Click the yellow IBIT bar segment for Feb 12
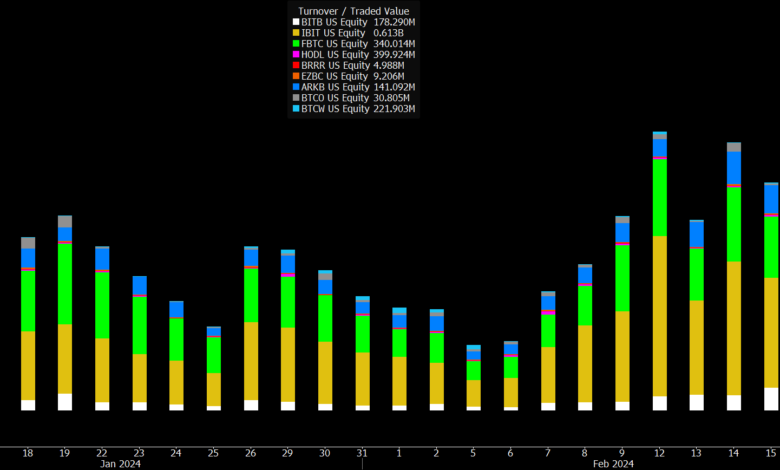780x470 pixels. point(660,315)
